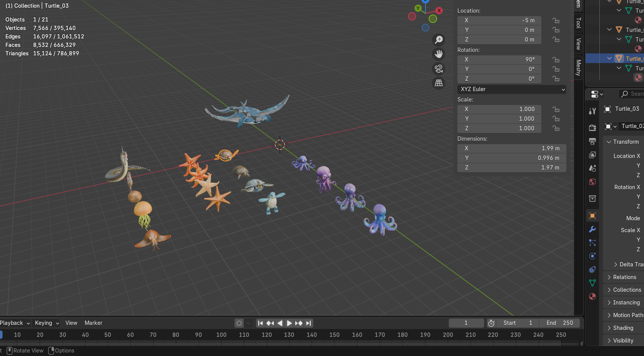Viewport: 644px width, 356px height.
Task: Lock the Scale Z value
Action: 556,128
